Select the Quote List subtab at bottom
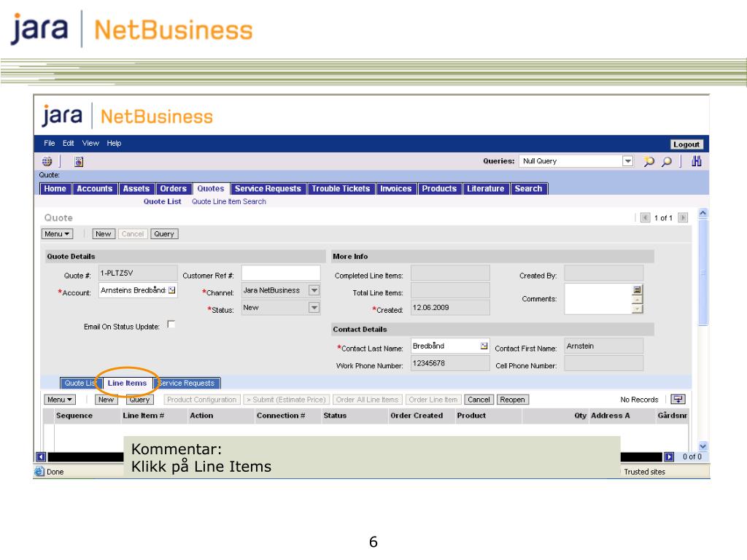 [80, 383]
